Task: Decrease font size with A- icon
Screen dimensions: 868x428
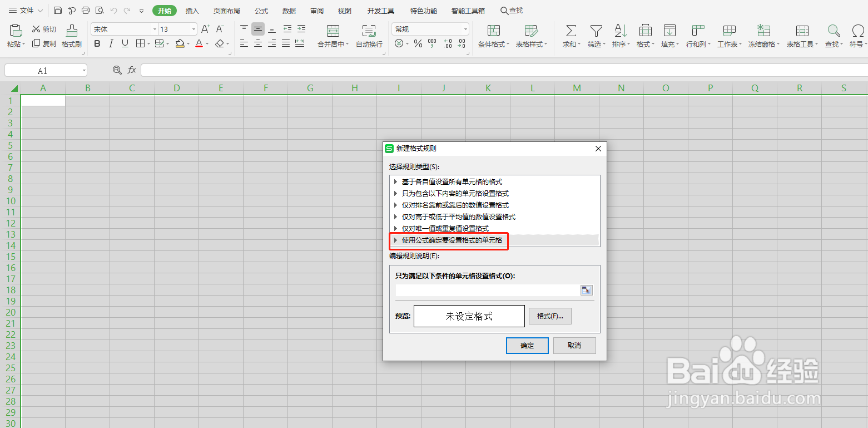Action: click(x=220, y=29)
